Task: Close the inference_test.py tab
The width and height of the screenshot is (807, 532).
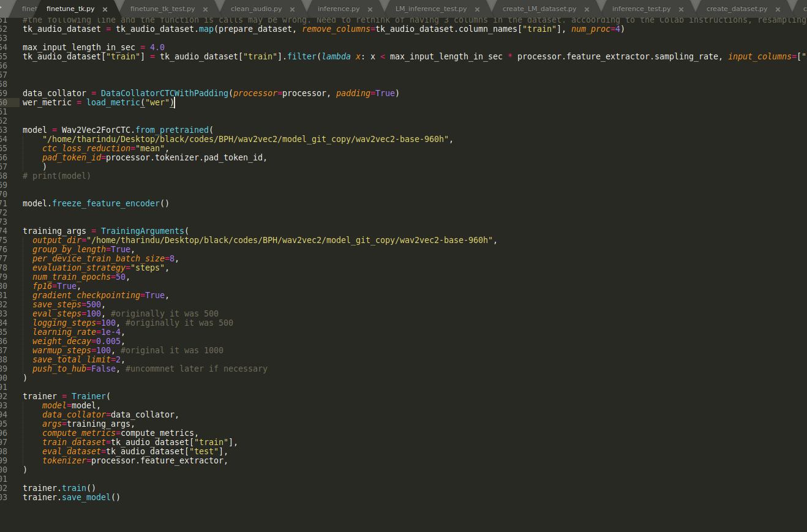Action: pyautogui.click(x=681, y=9)
